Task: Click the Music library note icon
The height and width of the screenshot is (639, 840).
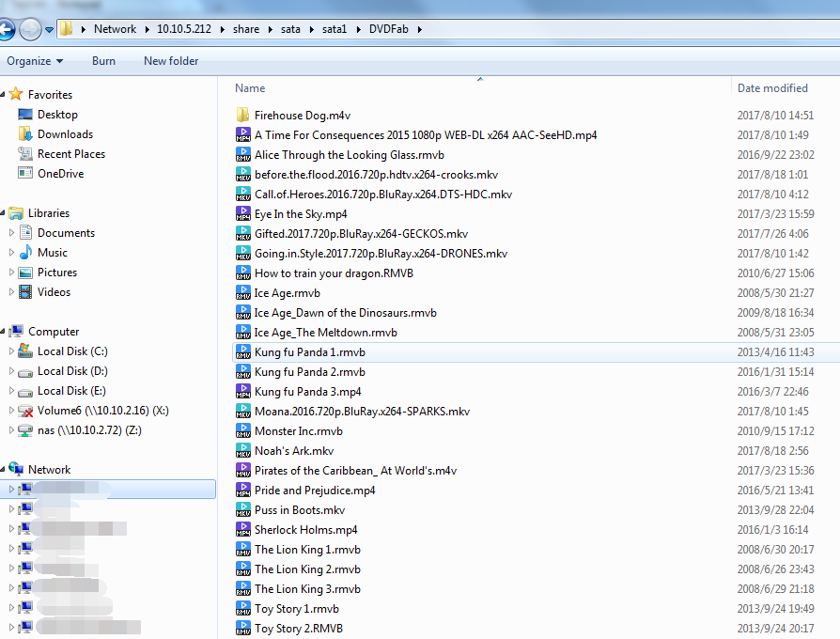Action: [x=25, y=252]
